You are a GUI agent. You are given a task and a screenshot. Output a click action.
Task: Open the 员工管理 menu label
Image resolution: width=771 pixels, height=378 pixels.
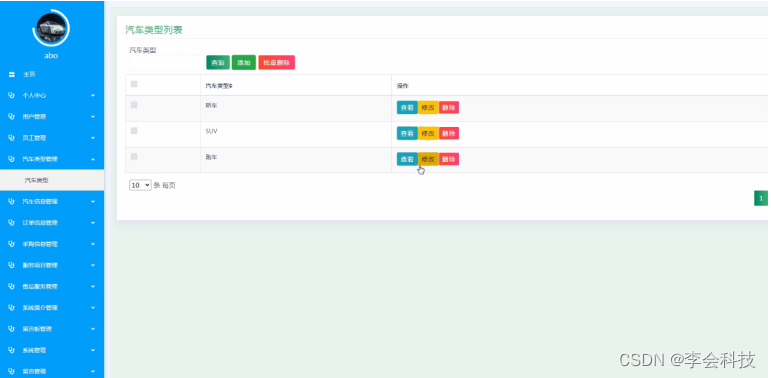coord(34,138)
